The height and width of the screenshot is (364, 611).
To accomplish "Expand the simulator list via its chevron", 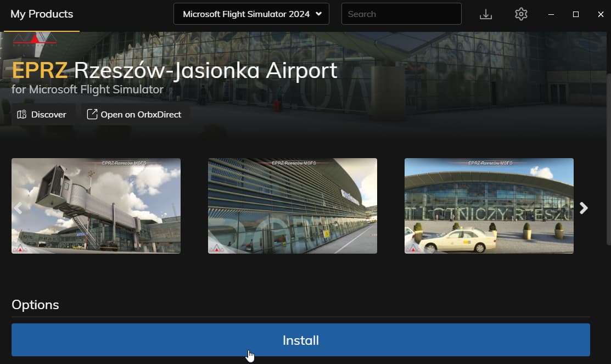I will click(319, 14).
